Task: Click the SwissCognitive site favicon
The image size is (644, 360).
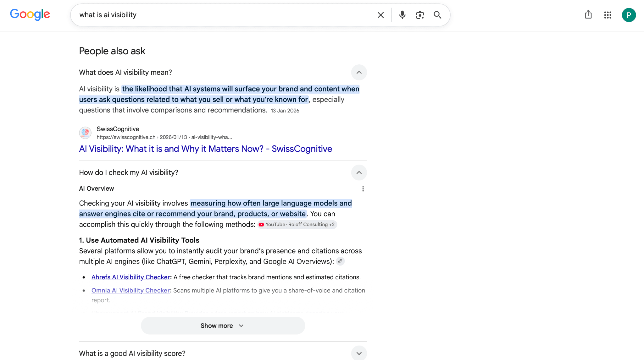Action: tap(85, 133)
